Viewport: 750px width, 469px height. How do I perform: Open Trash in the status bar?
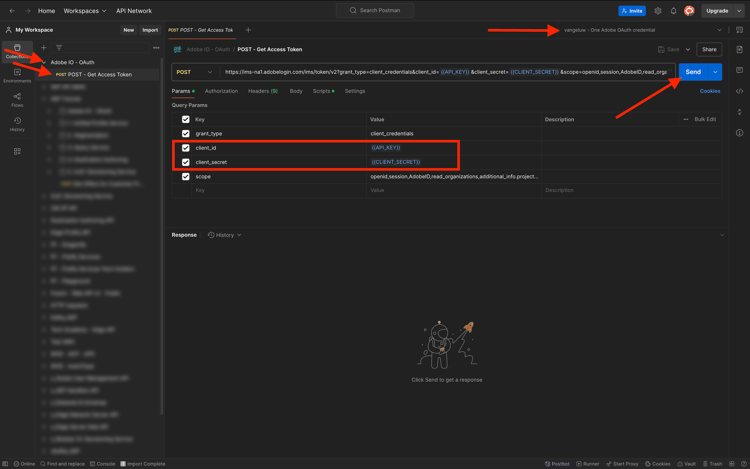[x=712, y=464]
